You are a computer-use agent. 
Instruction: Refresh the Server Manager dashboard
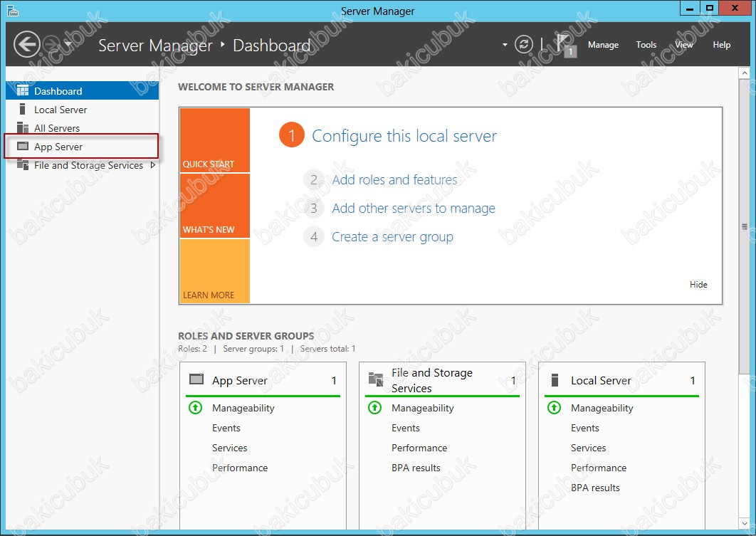pyautogui.click(x=524, y=44)
